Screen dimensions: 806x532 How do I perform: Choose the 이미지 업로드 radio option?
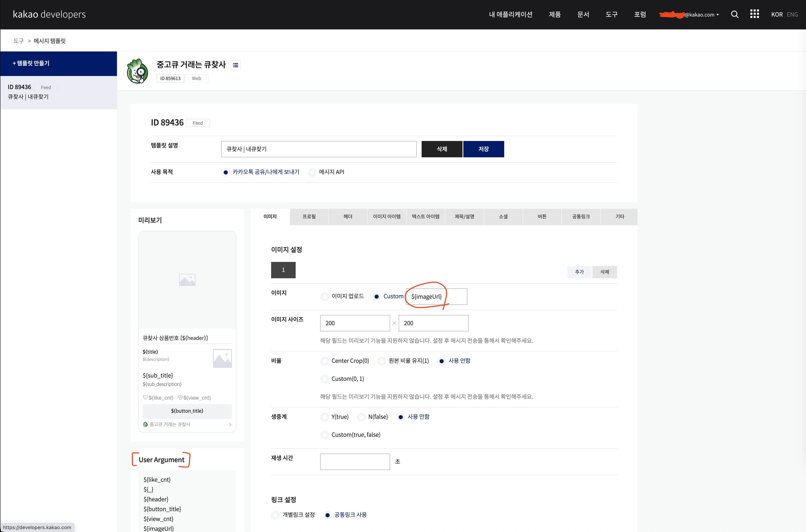[x=325, y=296]
